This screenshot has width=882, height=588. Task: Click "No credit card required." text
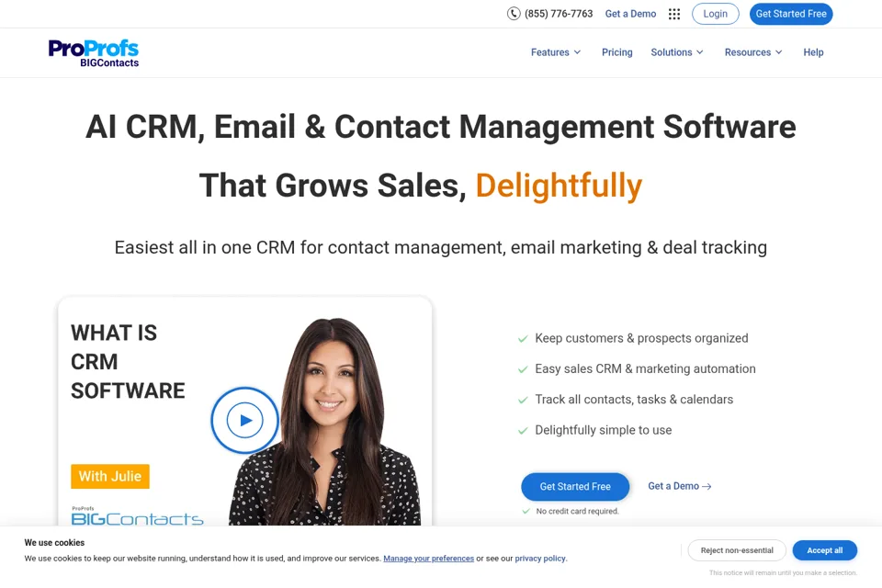(x=577, y=512)
